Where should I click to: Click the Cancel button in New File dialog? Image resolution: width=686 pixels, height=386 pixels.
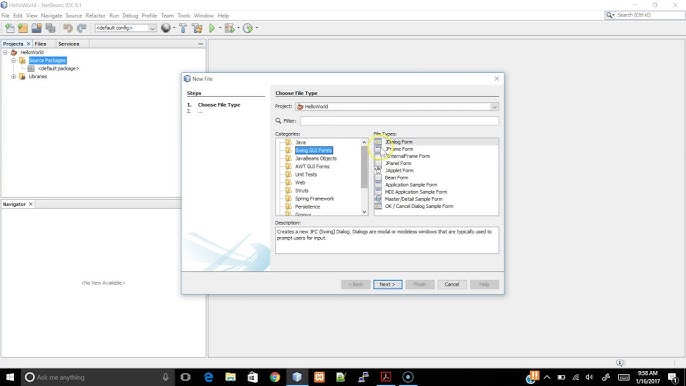point(452,284)
